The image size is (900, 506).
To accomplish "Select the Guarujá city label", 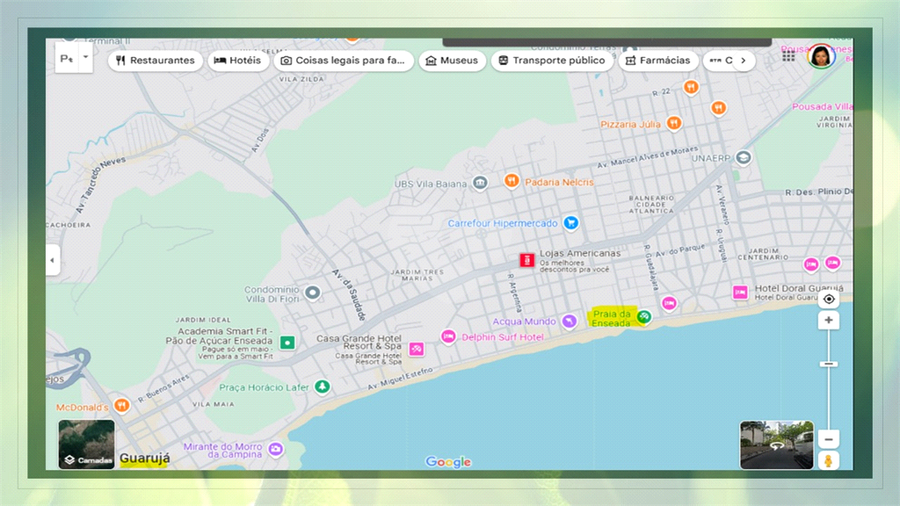I will pos(145,458).
